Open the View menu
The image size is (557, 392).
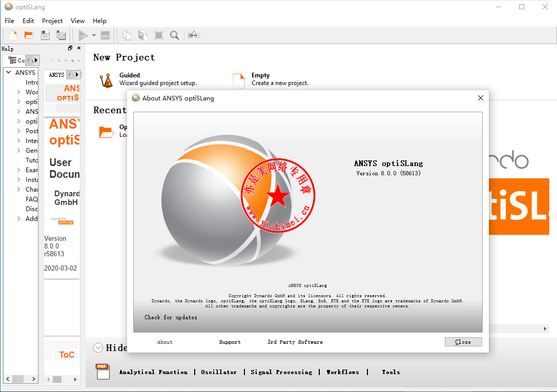[x=77, y=21]
